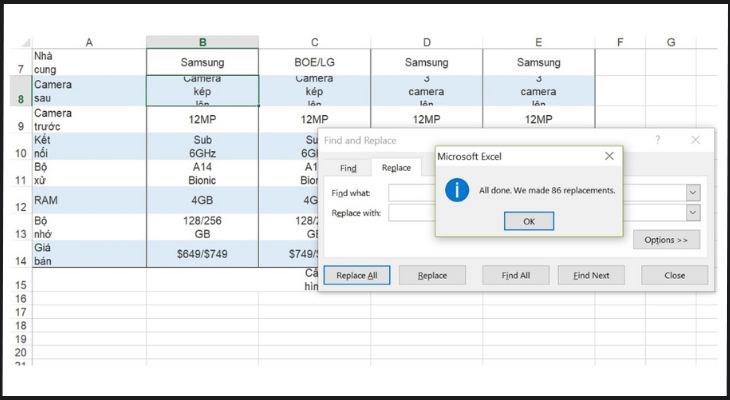Image resolution: width=730 pixels, height=400 pixels.
Task: Close the Find and Replace dialog with X
Action: tap(694, 141)
